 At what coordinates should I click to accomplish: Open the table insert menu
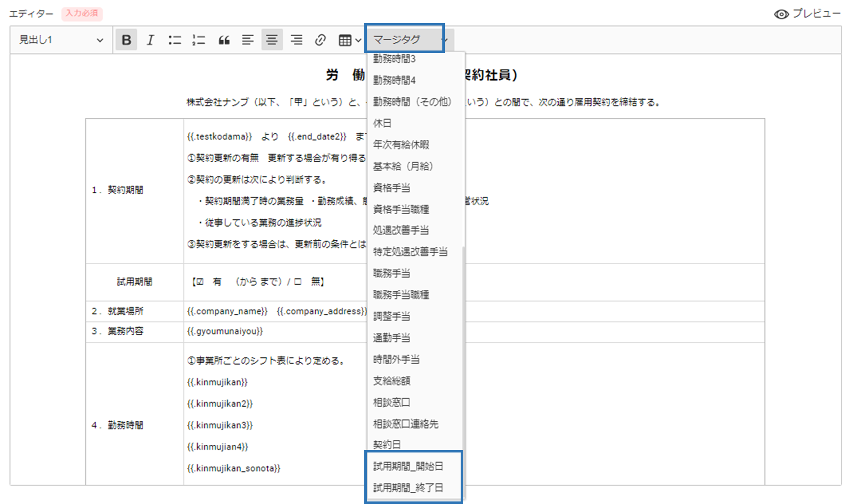pos(350,40)
